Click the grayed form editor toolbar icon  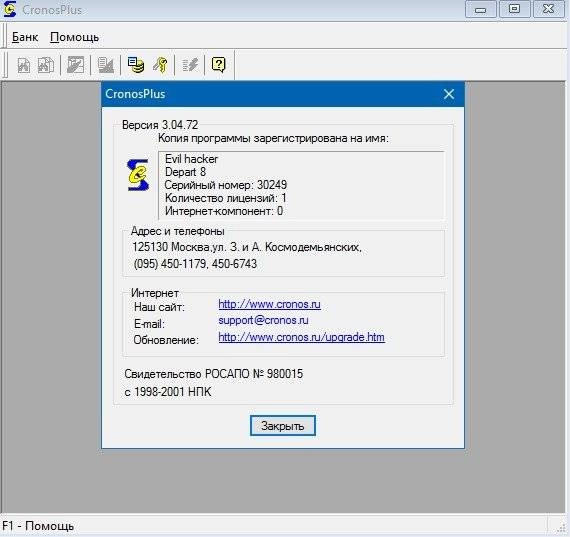(76, 65)
